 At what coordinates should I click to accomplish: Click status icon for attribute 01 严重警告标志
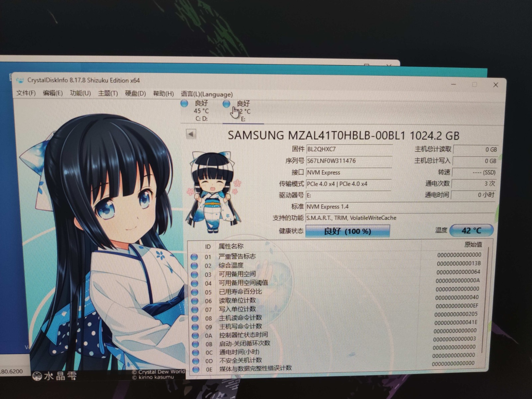pos(195,257)
